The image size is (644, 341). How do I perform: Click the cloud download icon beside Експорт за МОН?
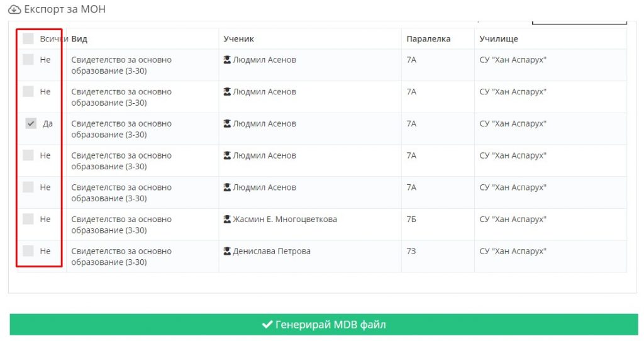[x=14, y=9]
